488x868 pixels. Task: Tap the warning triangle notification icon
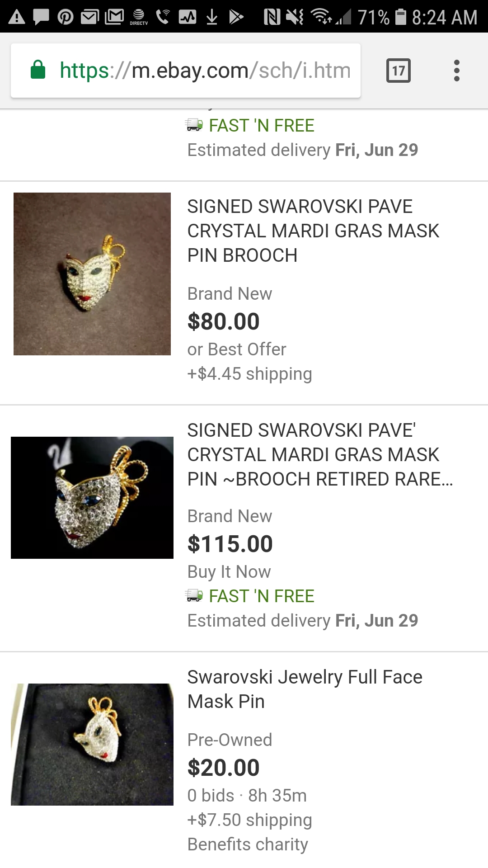click(x=17, y=17)
